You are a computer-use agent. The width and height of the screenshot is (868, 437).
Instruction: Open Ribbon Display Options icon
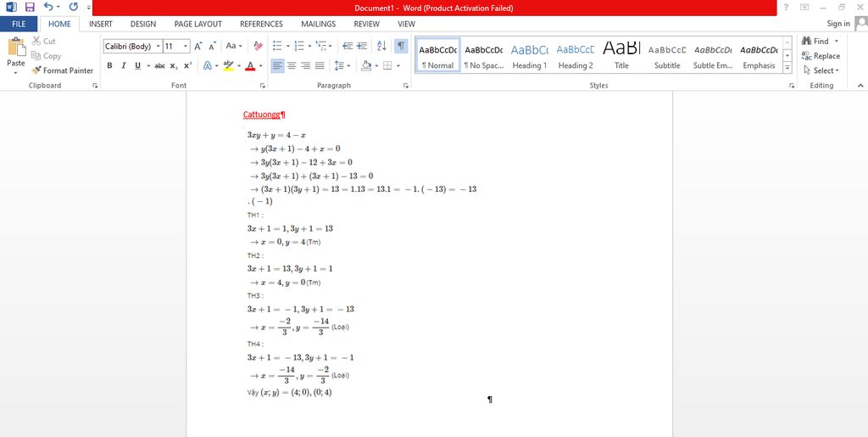[x=804, y=7]
